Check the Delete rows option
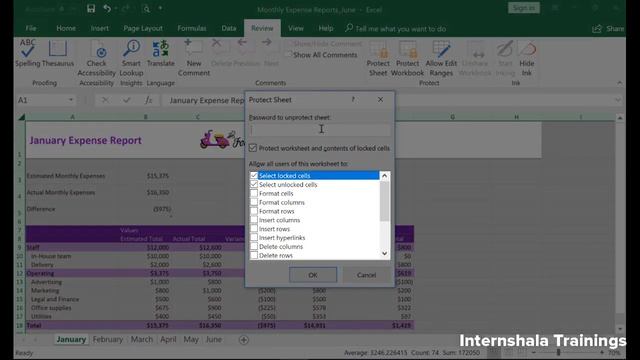The image size is (640, 360). tap(254, 256)
